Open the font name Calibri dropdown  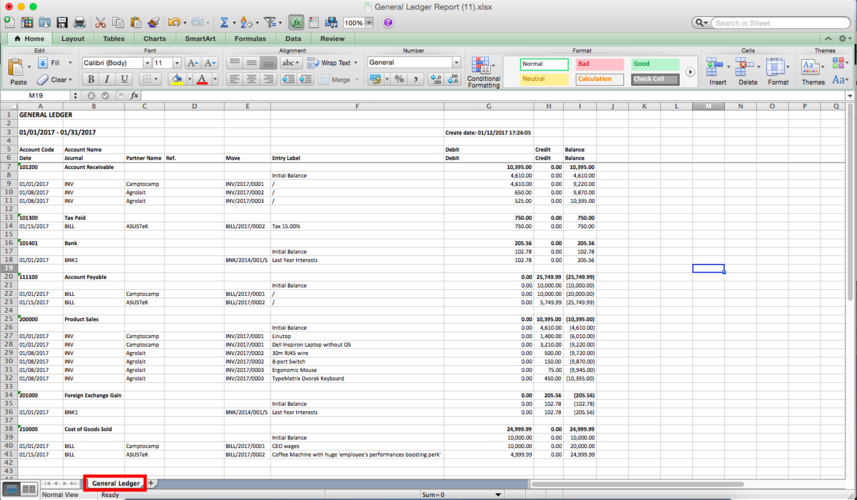147,63
